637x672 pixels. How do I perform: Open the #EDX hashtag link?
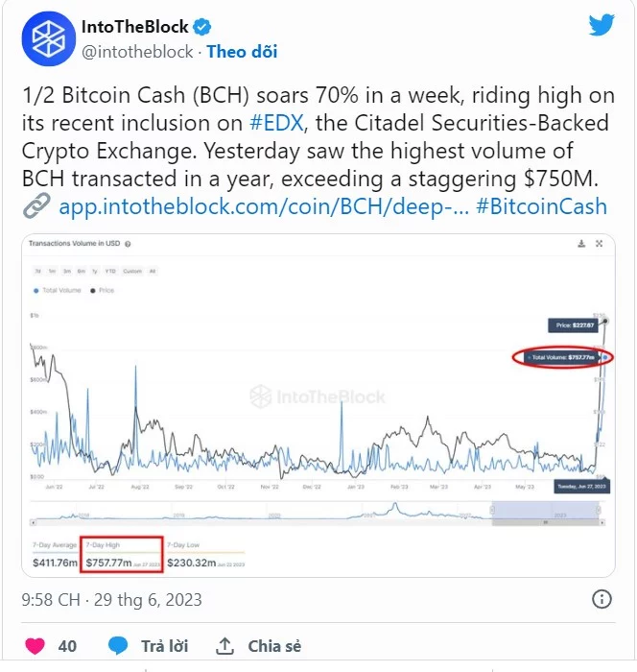276,123
